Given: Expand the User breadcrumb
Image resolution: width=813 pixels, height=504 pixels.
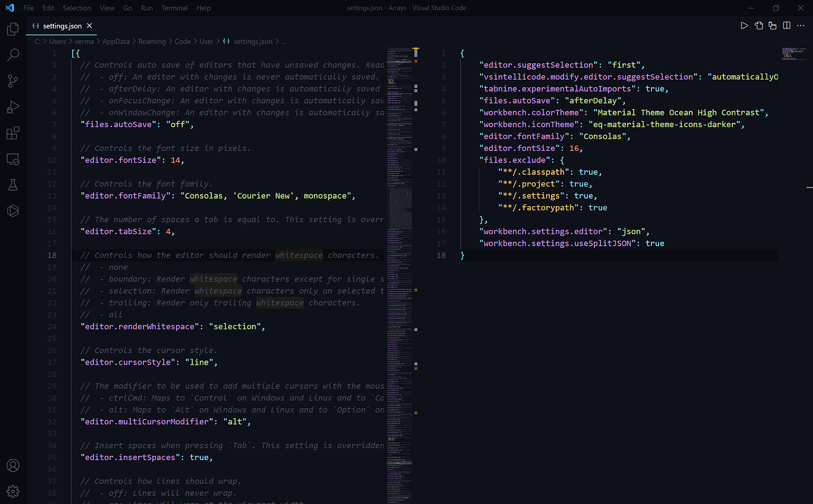Looking at the screenshot, I should click(x=207, y=42).
